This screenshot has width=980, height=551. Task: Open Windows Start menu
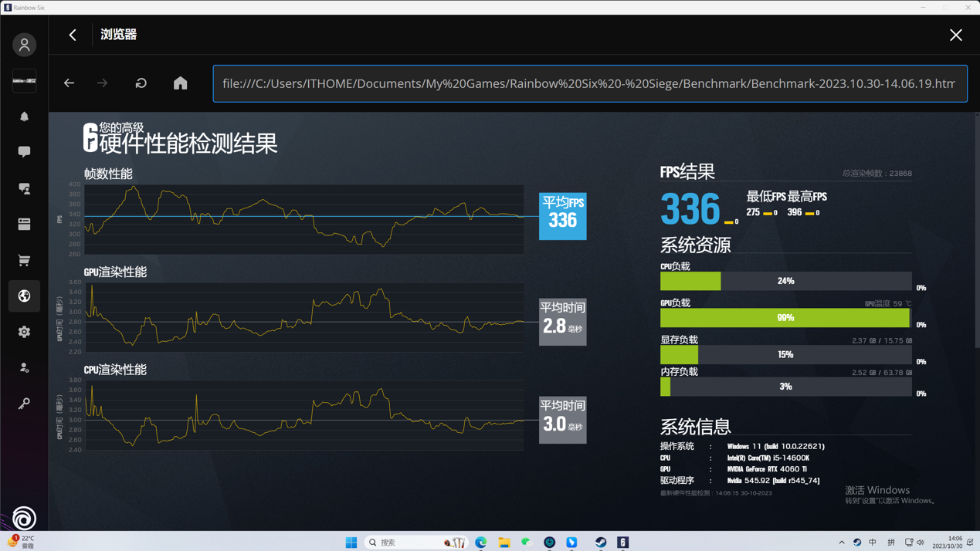click(351, 542)
